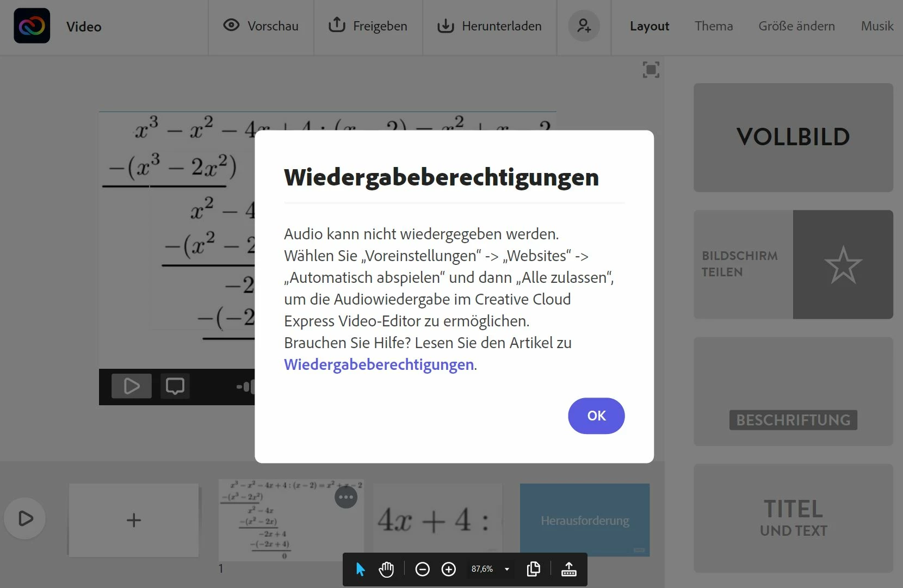Open the Vorschau preview

pyautogui.click(x=261, y=26)
